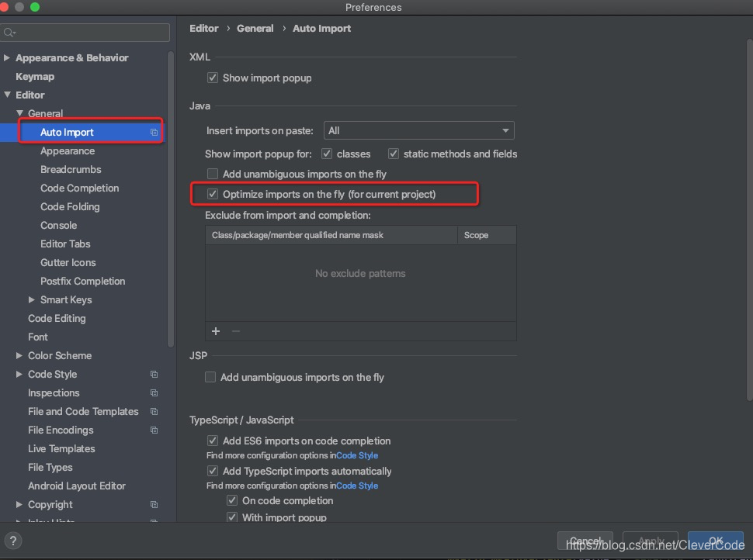Enable JSP Add unambiguous imports on the fly
This screenshot has width=753, height=560.
(x=210, y=377)
